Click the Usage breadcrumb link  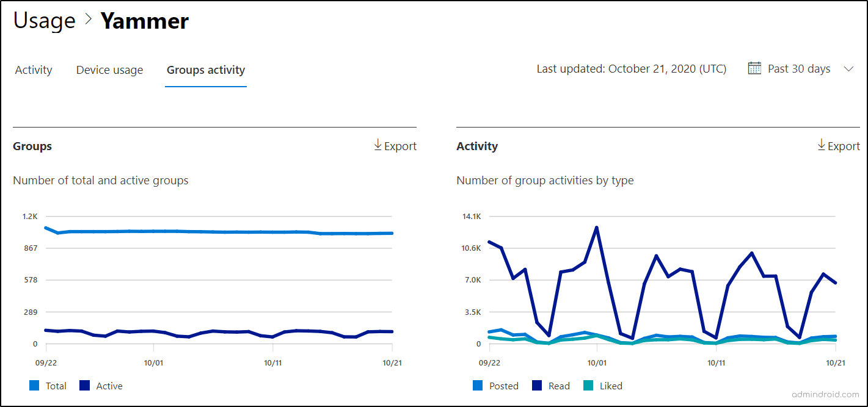44,20
